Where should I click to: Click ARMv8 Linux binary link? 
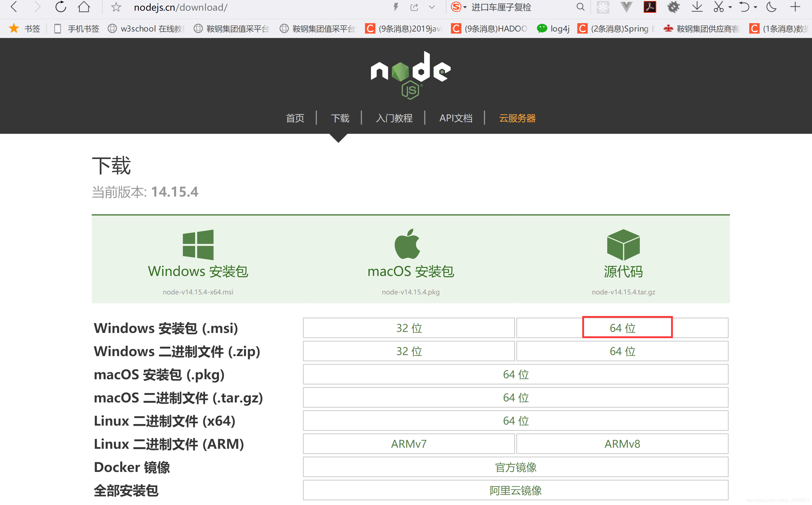622,444
